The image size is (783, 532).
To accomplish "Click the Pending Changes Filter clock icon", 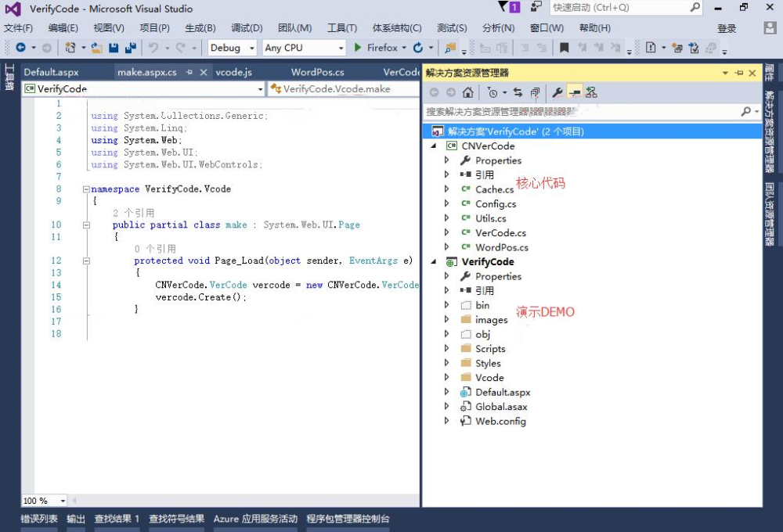I will click(493, 92).
